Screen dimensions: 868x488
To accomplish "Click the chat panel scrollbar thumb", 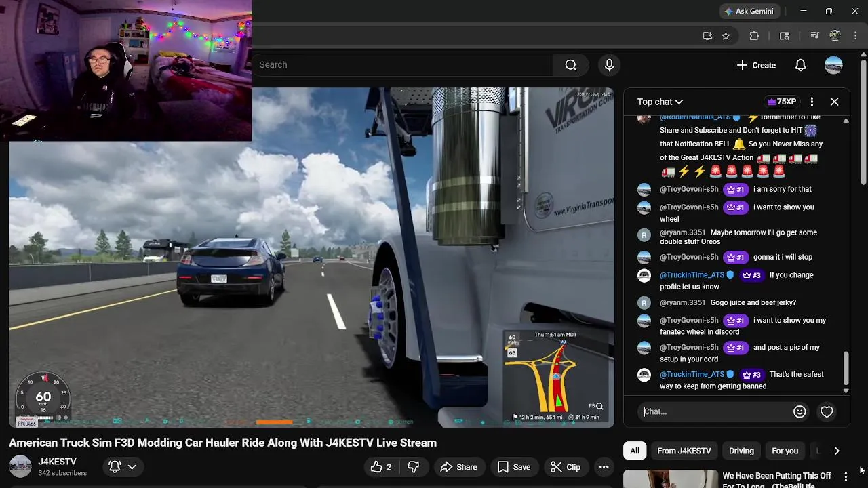I will (846, 368).
